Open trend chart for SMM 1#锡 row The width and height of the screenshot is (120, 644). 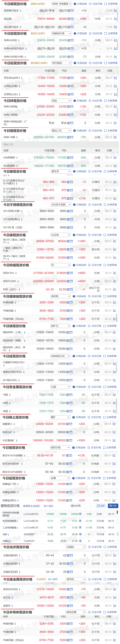tap(115, 137)
